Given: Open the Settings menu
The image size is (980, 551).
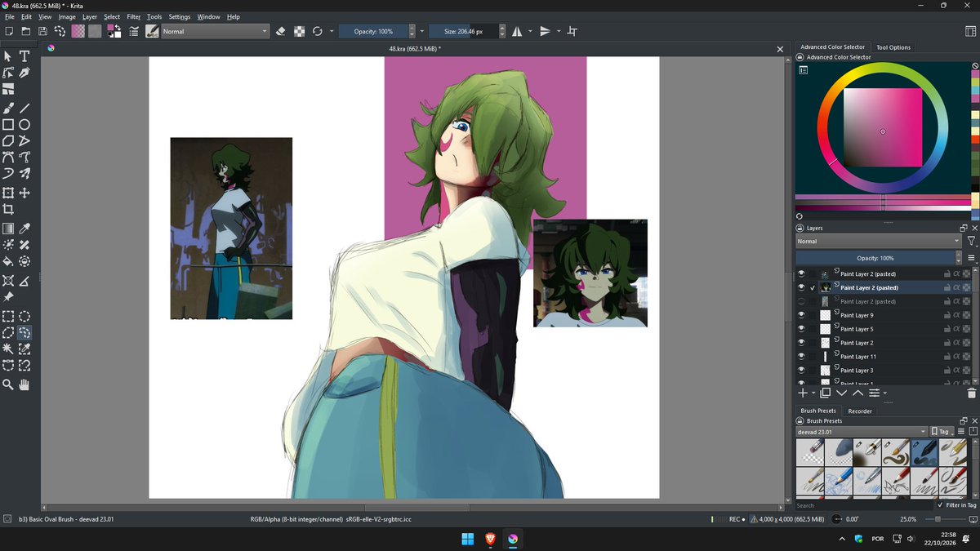Looking at the screenshot, I should [x=180, y=16].
